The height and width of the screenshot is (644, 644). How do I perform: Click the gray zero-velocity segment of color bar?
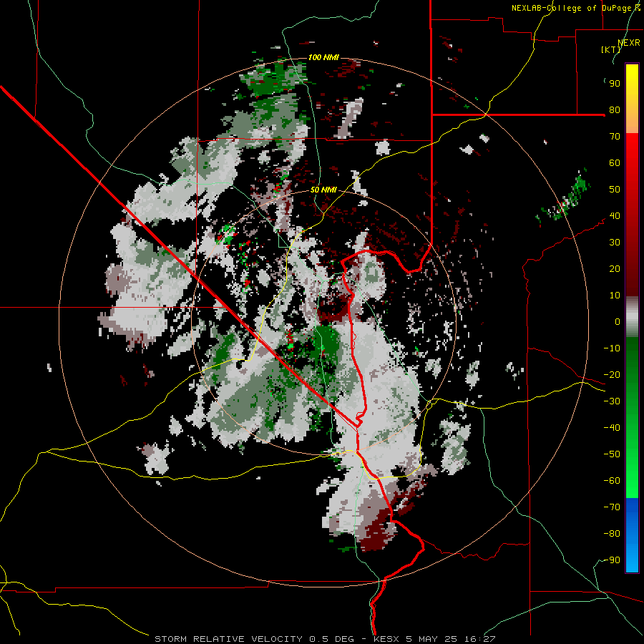click(x=632, y=316)
